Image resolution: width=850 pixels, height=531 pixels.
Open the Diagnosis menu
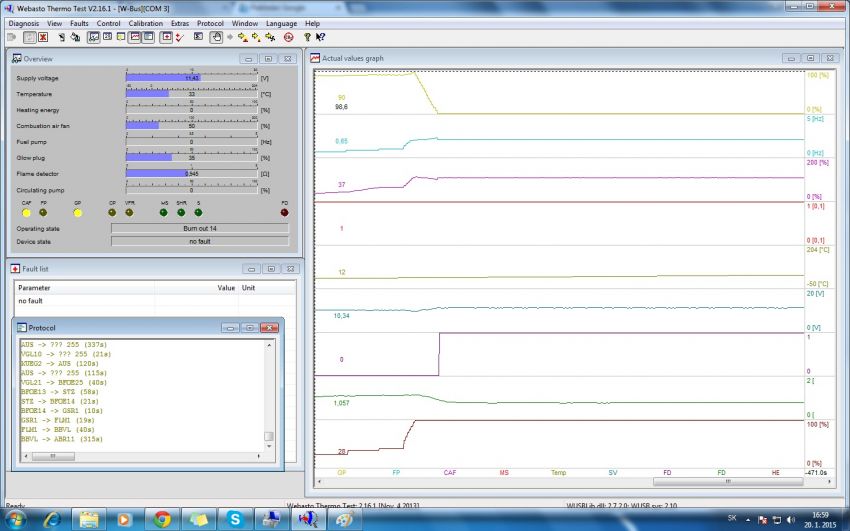tap(24, 22)
